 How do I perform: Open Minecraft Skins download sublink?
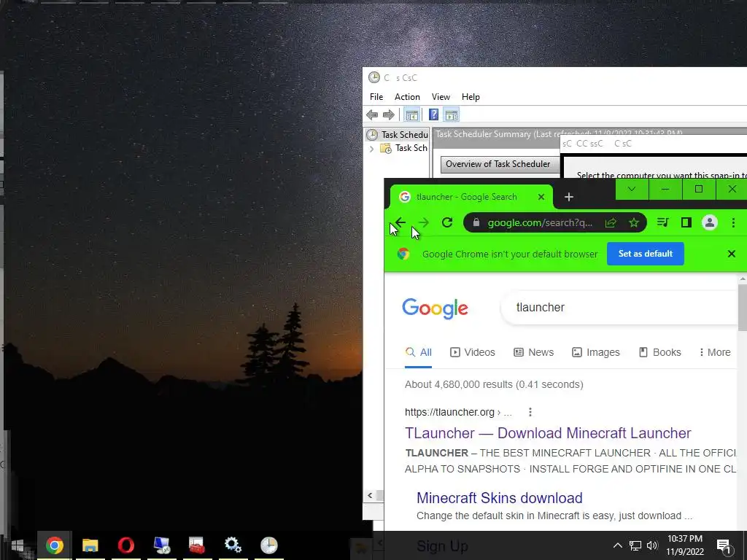pyautogui.click(x=499, y=497)
